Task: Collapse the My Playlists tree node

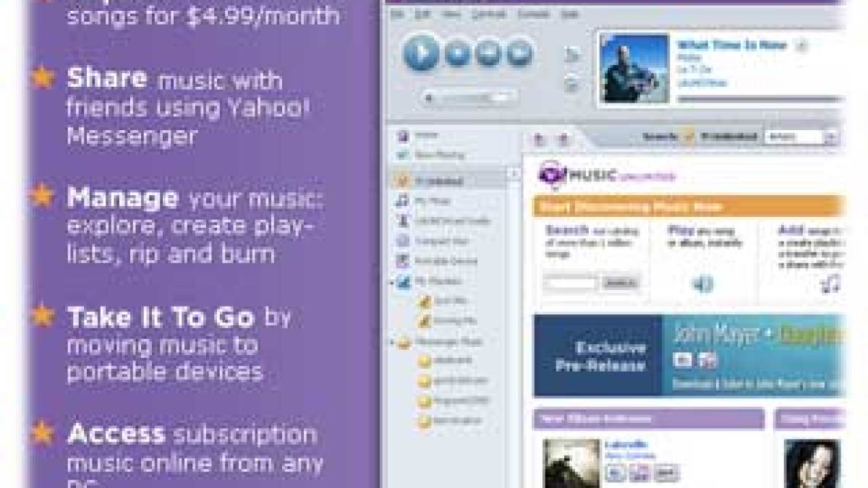Action: point(393,281)
